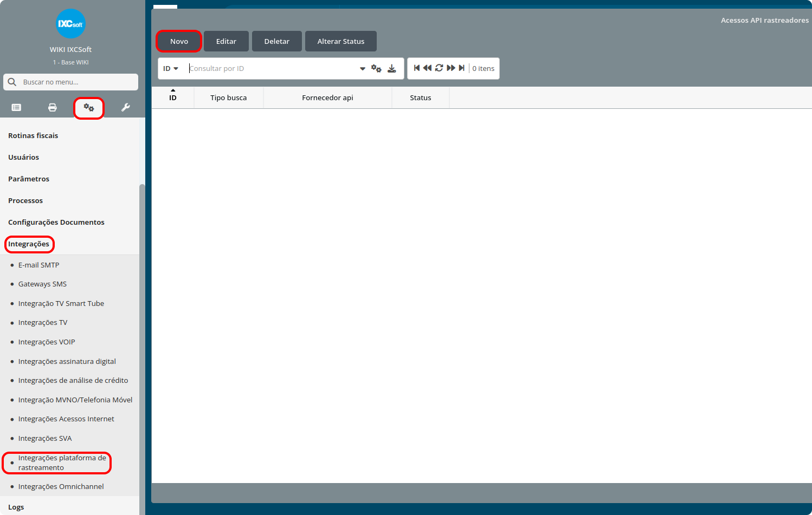Image resolution: width=812 pixels, height=515 pixels.
Task: Go to first page of results
Action: click(x=417, y=68)
